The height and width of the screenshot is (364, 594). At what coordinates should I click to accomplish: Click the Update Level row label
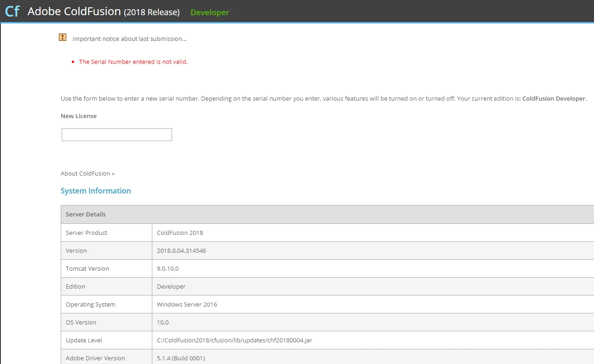click(x=84, y=340)
